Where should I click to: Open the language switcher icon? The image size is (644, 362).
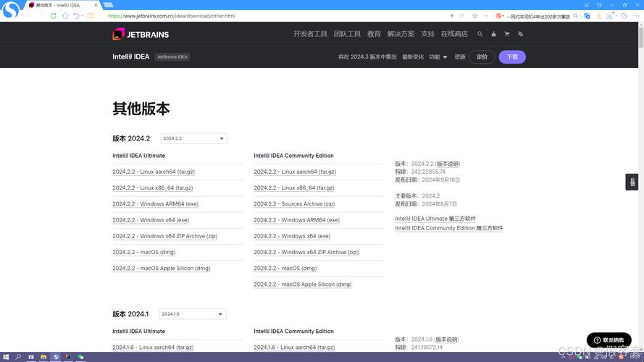(520, 34)
